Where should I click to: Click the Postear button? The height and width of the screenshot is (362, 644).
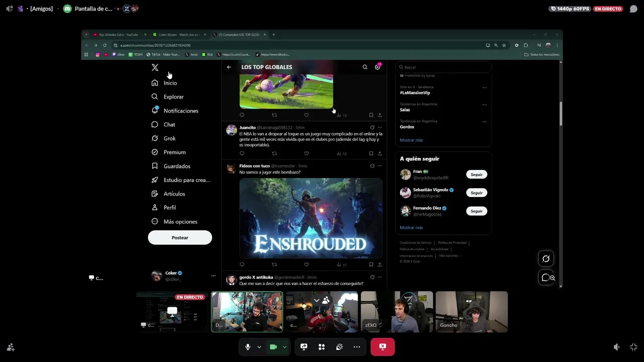180,237
